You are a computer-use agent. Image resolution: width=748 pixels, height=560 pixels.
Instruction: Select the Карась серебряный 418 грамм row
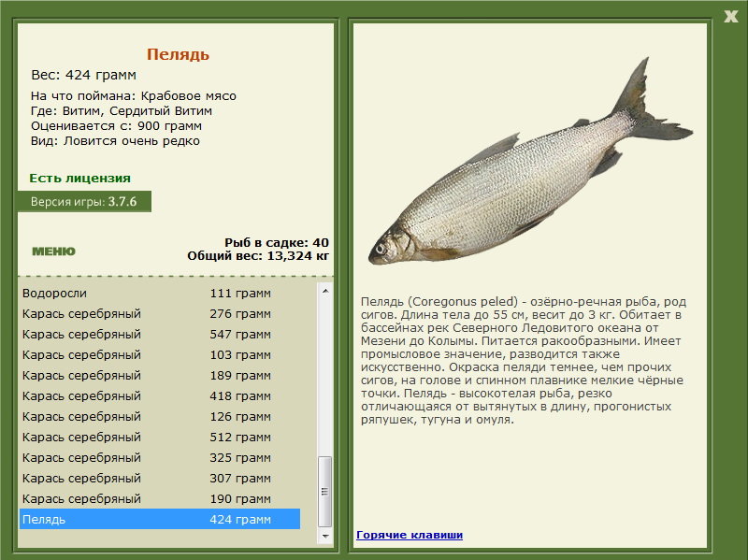point(160,395)
